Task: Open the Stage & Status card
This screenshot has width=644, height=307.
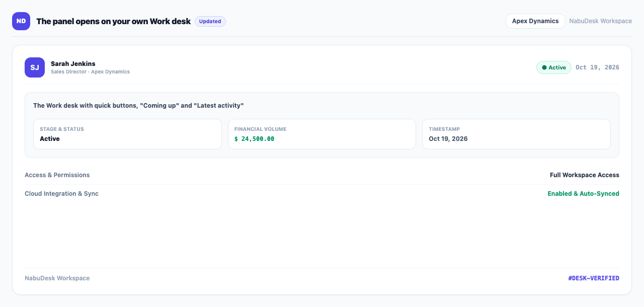Action: [x=127, y=134]
